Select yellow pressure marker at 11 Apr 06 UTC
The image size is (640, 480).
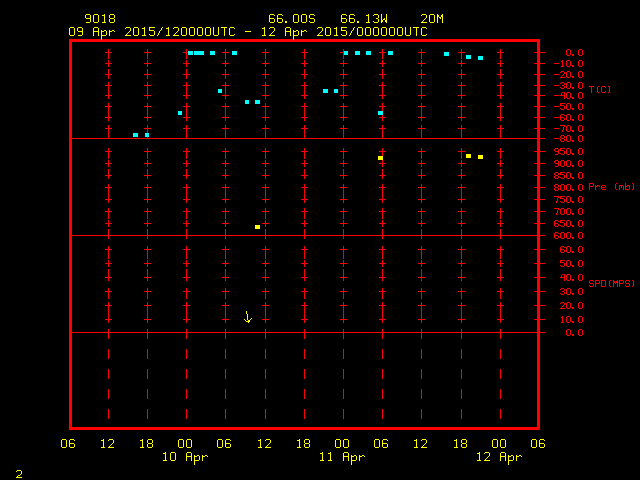click(381, 158)
